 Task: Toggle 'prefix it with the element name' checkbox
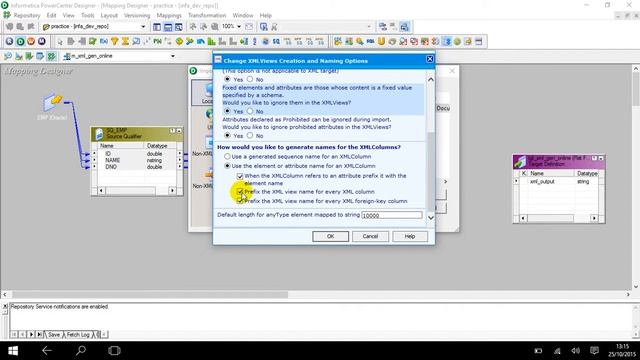click(240, 176)
